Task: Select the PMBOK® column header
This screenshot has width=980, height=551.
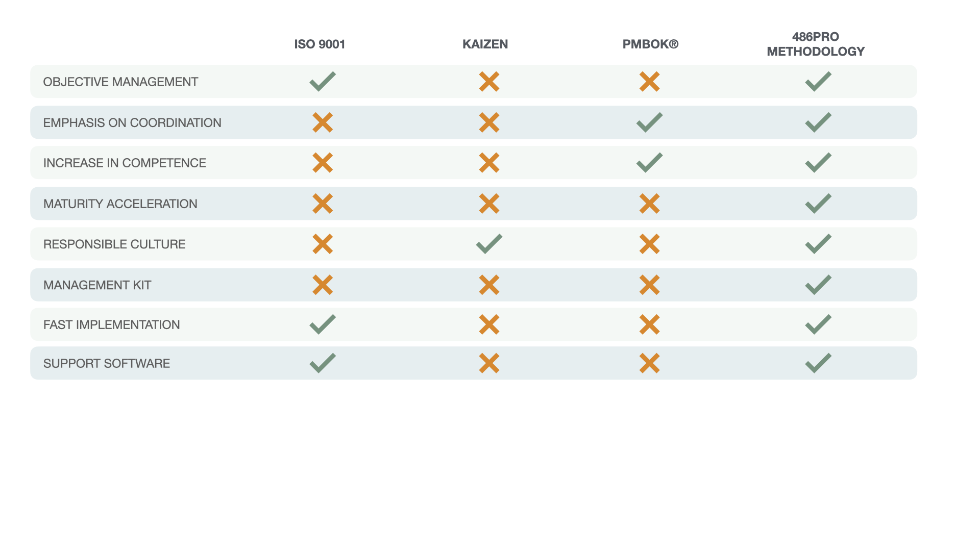Action: click(650, 44)
